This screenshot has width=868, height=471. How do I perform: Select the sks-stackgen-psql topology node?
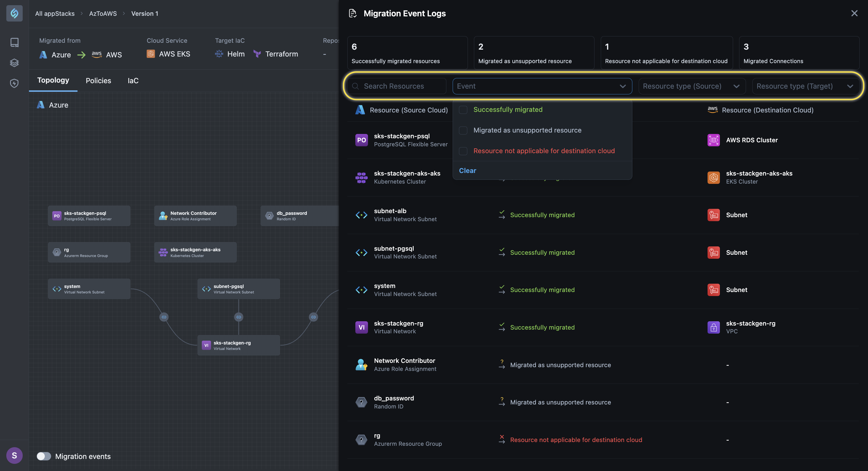click(x=89, y=216)
